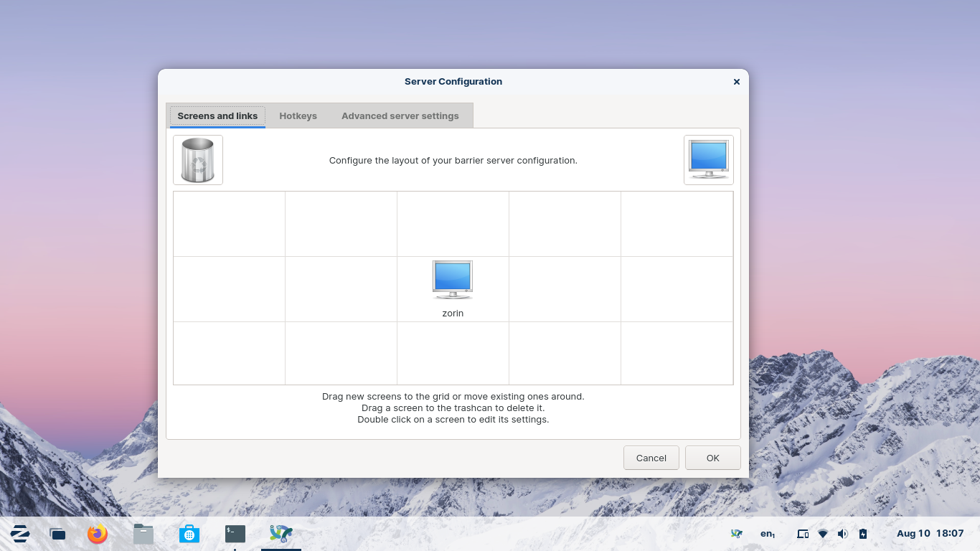980x551 pixels.
Task: Click the Barrier app icon in taskbar
Action: 281,534
